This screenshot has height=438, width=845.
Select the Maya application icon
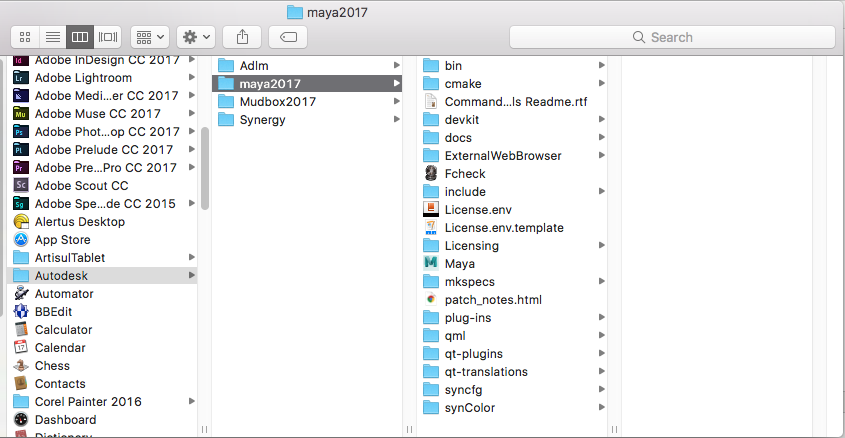(431, 263)
